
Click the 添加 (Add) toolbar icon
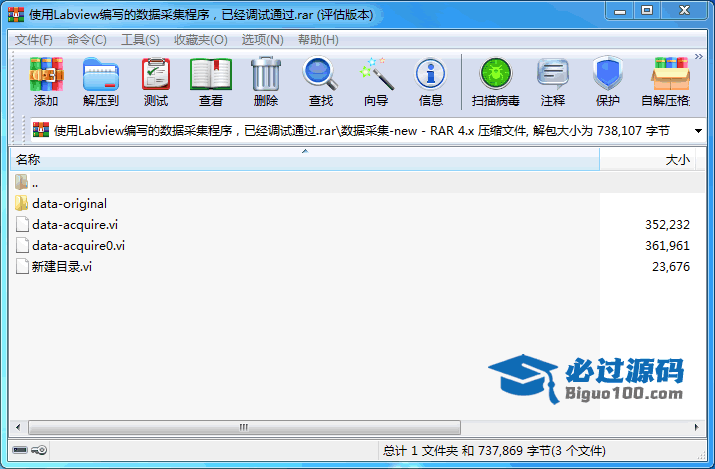pos(46,81)
